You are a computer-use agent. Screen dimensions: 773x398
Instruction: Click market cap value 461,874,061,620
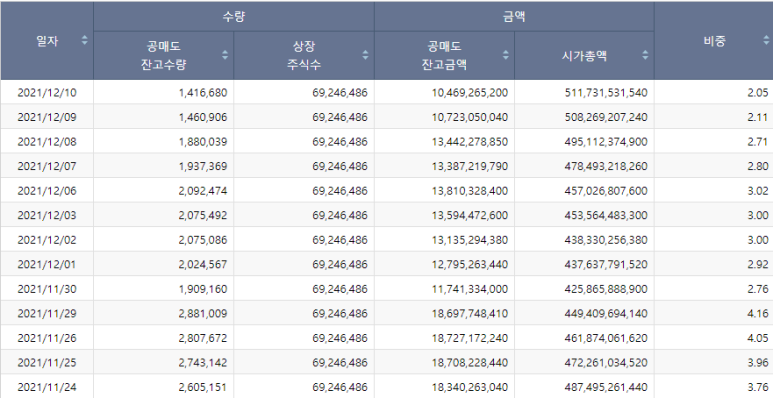pos(606,338)
